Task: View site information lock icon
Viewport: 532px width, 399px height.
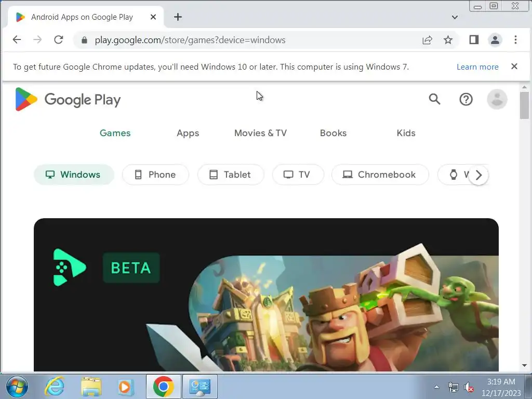Action: [85, 40]
